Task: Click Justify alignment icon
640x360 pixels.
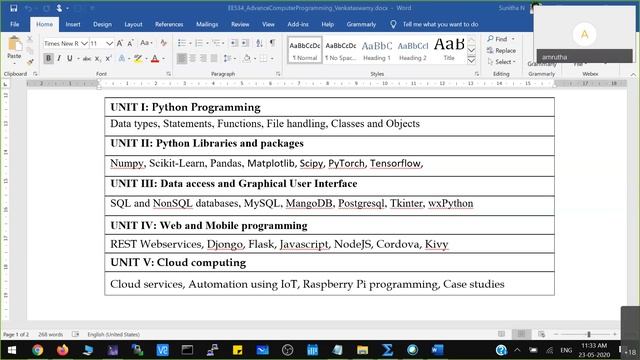Action: point(214,59)
